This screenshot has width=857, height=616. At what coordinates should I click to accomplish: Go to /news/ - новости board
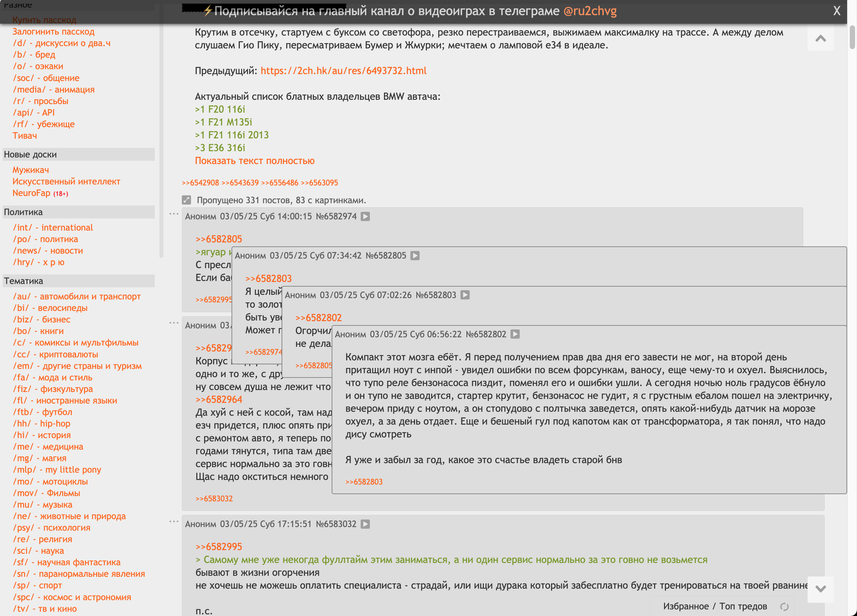(x=48, y=251)
